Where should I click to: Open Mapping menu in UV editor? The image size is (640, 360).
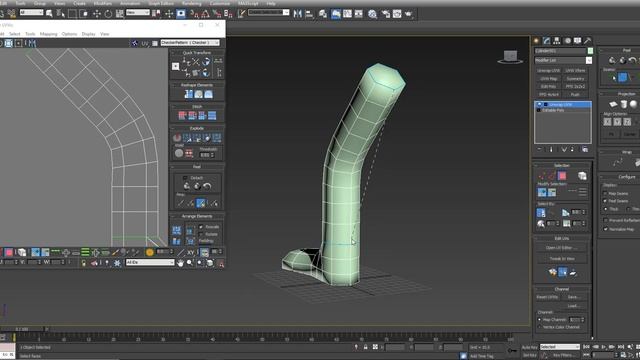49,34
